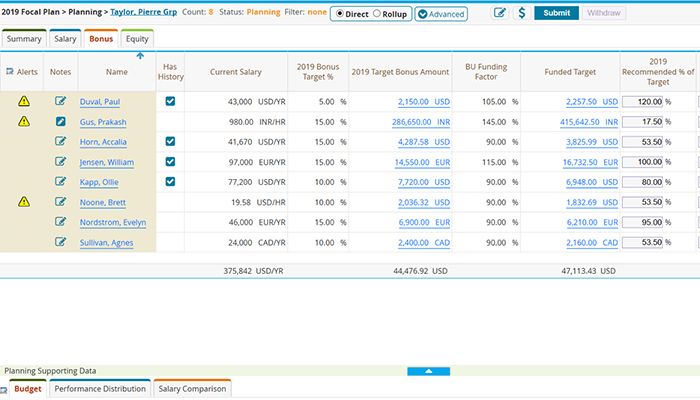This screenshot has width=700, height=400.
Task: Click the Alerts column filter icon
Action: [x=10, y=72]
